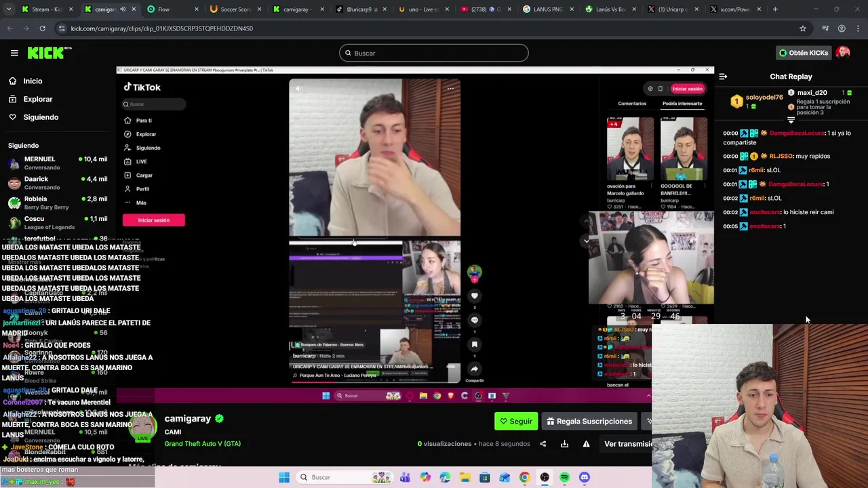Viewport: 868px width, 488px height.
Task: Open Copilot from taskbar
Action: pyautogui.click(x=425, y=477)
